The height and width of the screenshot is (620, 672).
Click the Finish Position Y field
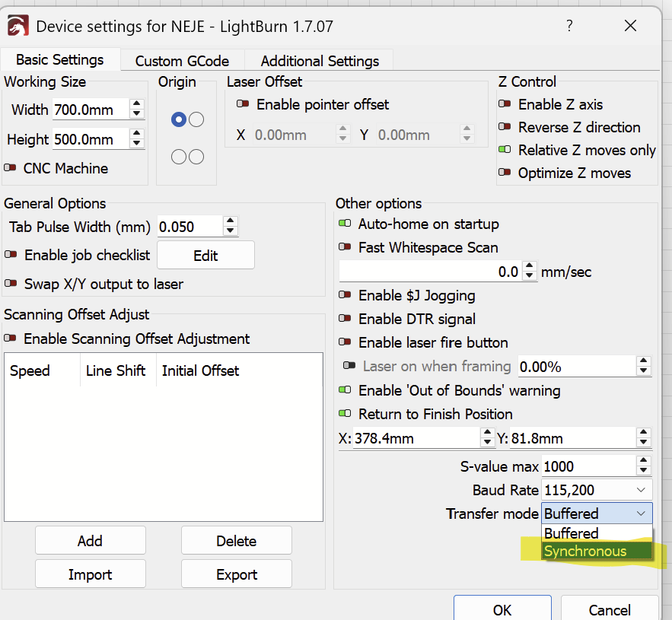573,438
